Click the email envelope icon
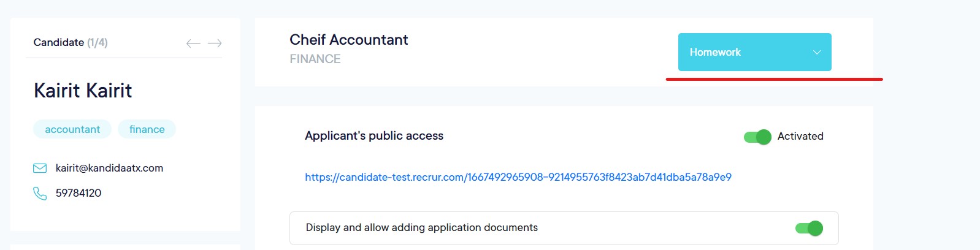Image resolution: width=980 pixels, height=250 pixels. pyautogui.click(x=40, y=168)
